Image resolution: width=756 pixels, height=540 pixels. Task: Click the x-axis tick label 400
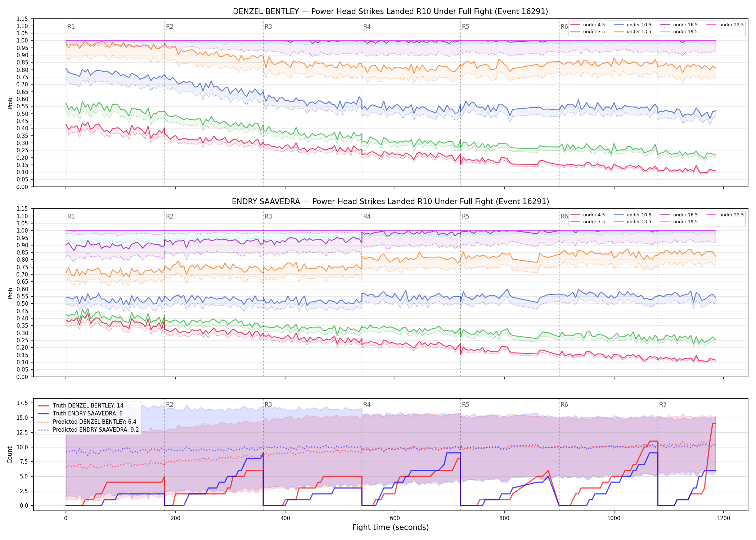285,518
